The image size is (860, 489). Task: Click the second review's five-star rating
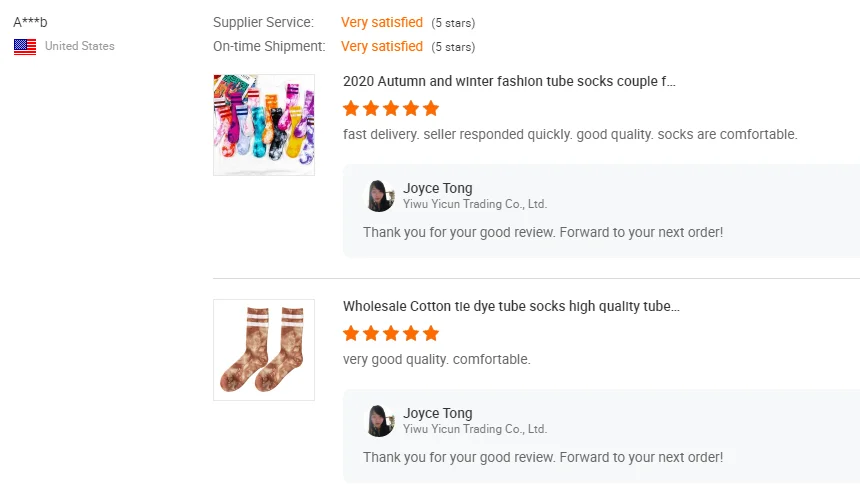[391, 333]
